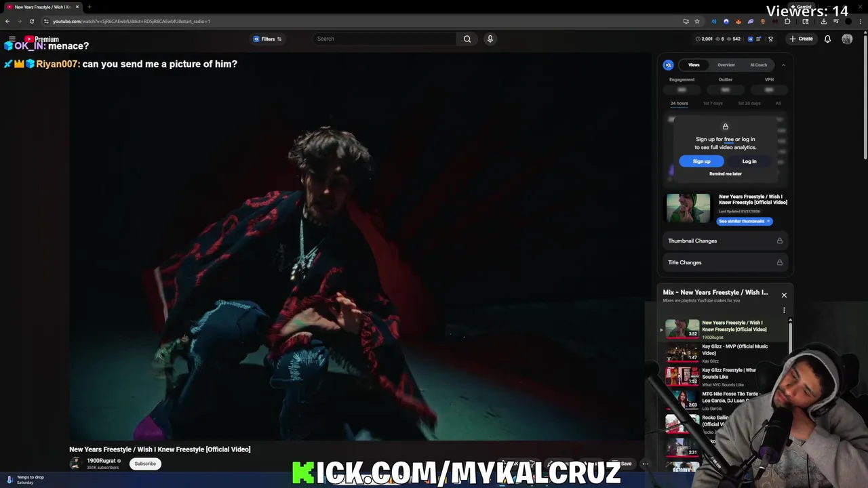Click See similar thumbnails button
Viewport: 868px width, 488px height.
click(744, 221)
